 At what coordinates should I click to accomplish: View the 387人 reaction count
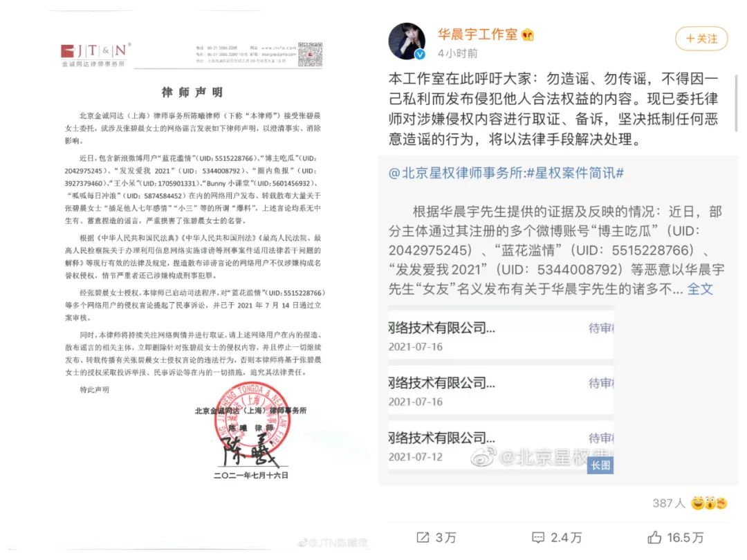tap(669, 503)
